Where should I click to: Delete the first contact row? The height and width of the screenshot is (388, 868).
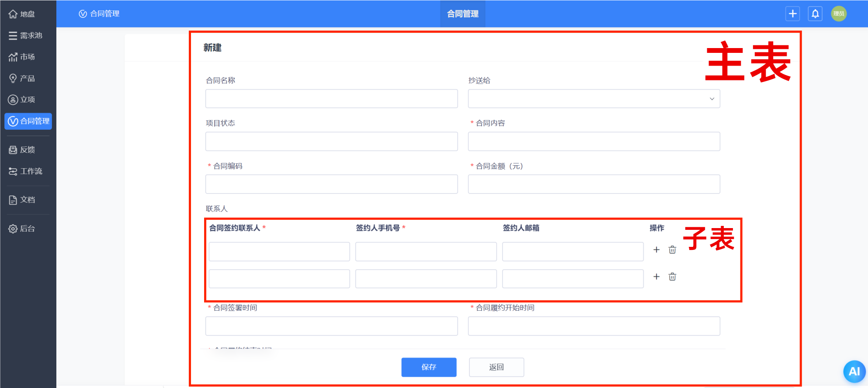click(672, 249)
